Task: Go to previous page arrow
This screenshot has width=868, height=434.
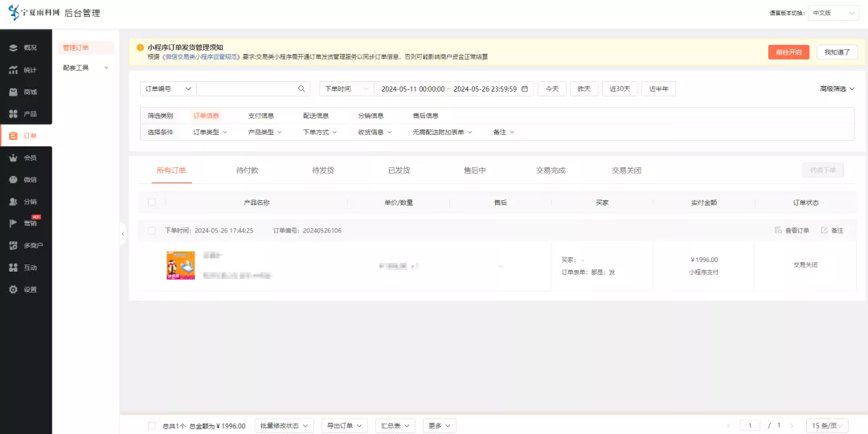Action: (x=728, y=426)
